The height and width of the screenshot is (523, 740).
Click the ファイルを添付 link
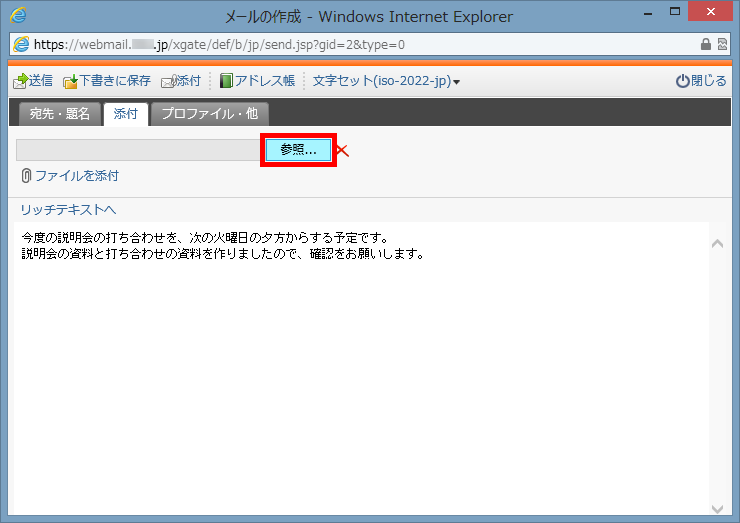pyautogui.click(x=76, y=176)
